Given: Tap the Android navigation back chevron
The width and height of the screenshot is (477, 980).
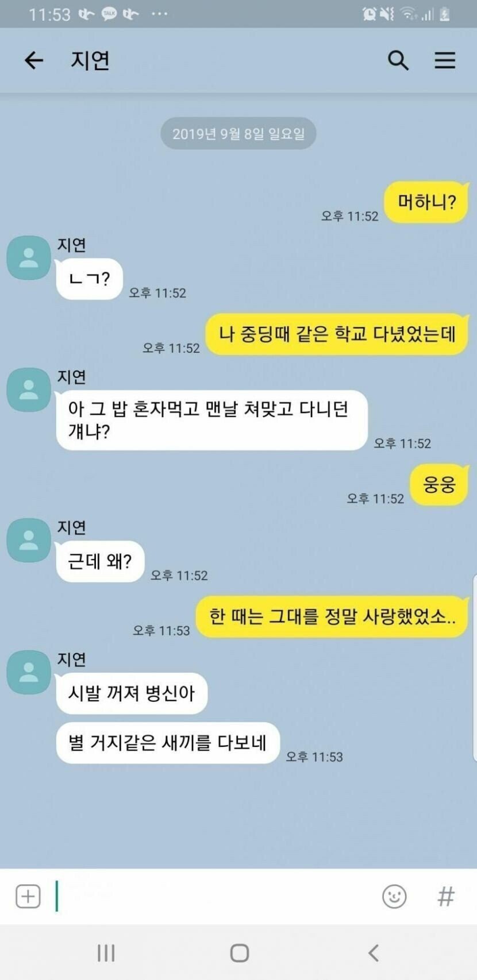Looking at the screenshot, I should click(374, 953).
